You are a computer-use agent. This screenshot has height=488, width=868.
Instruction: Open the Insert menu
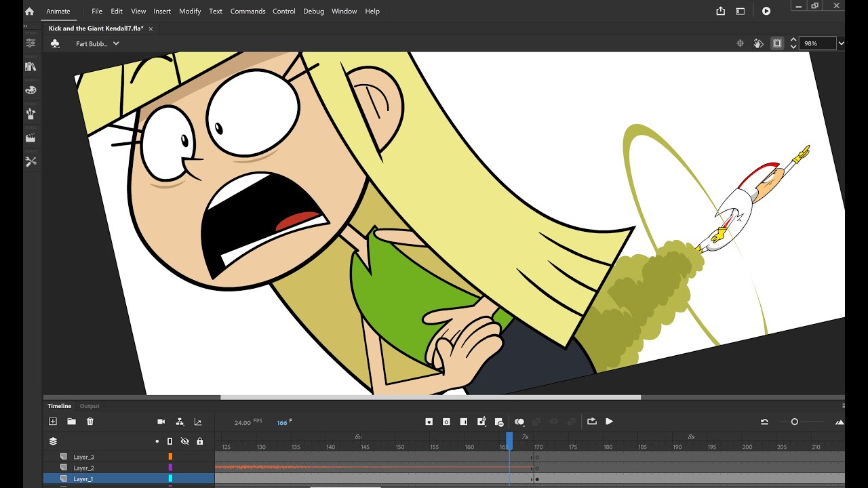tap(162, 11)
